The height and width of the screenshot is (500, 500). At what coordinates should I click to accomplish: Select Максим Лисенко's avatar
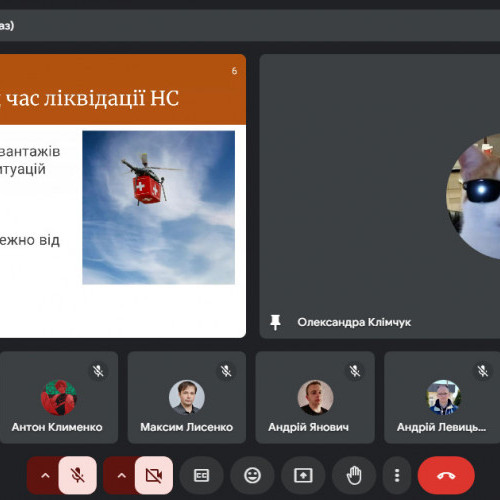187,397
